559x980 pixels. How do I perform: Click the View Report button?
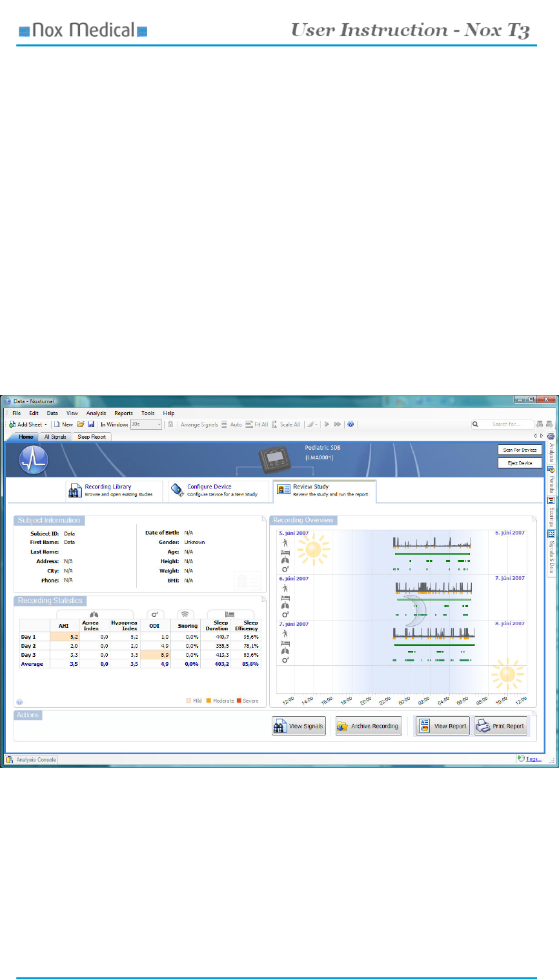(442, 726)
